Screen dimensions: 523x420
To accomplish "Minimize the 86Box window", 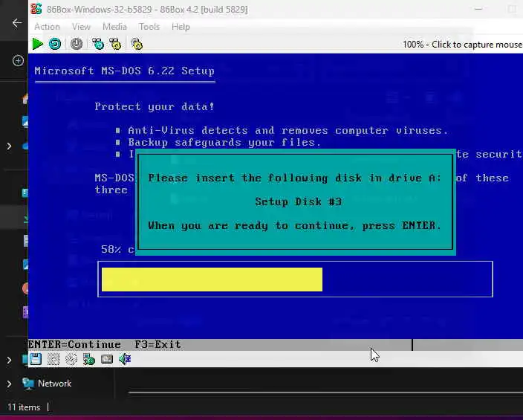I will coord(478,9).
